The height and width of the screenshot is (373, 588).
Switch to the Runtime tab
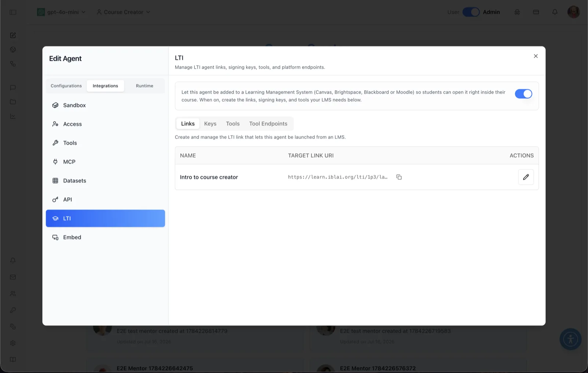(x=144, y=86)
